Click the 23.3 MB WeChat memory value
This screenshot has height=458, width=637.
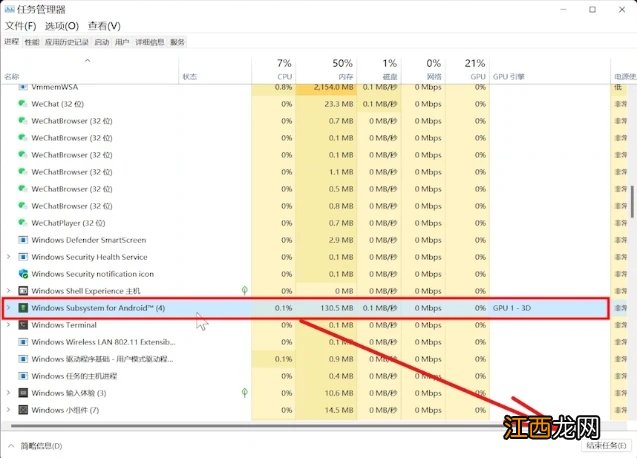click(339, 104)
